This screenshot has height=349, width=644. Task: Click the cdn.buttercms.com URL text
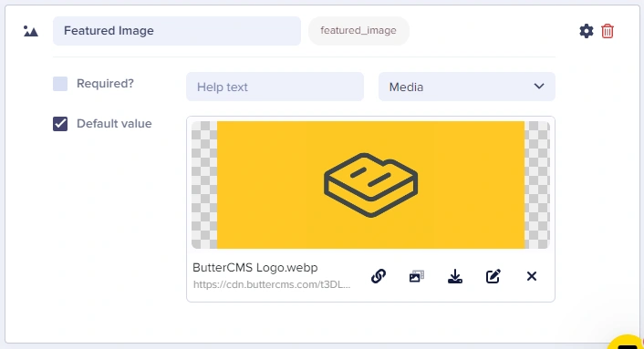pyautogui.click(x=272, y=284)
